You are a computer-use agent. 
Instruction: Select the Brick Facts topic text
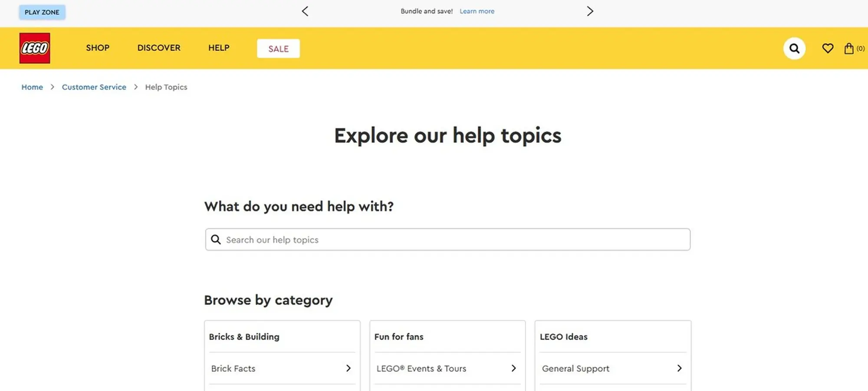[x=233, y=368]
